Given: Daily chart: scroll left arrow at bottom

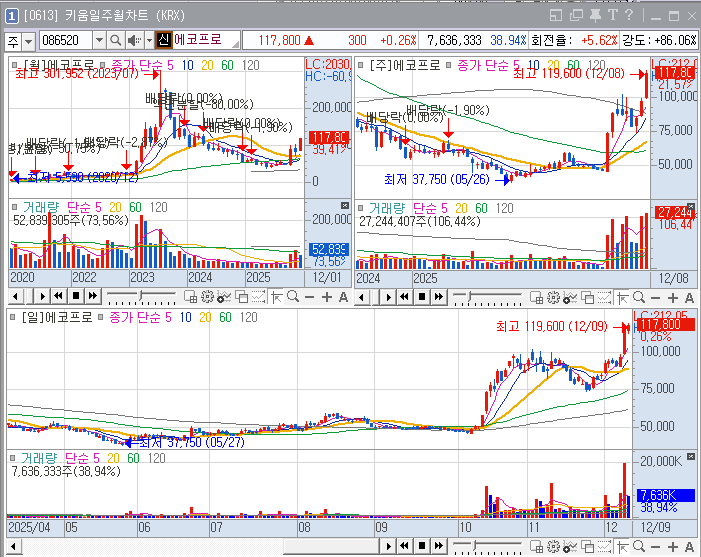Looking at the screenshot, I should (x=13, y=546).
